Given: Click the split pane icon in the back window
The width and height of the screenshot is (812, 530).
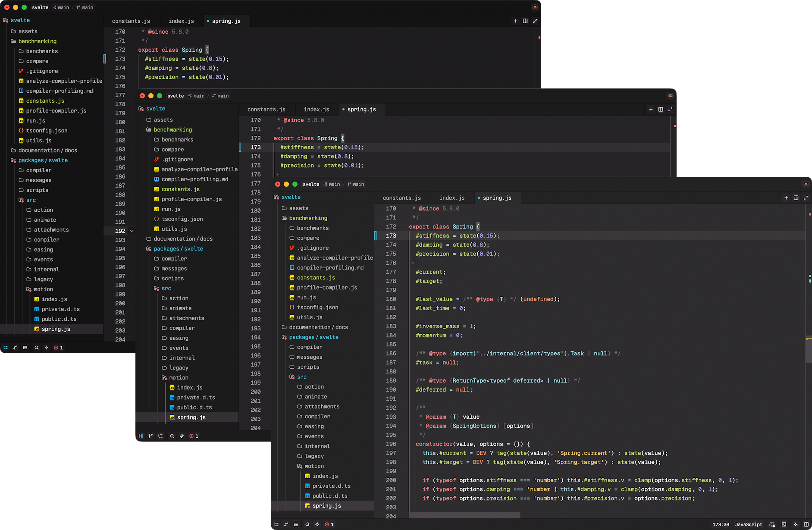Looking at the screenshot, I should click(525, 21).
